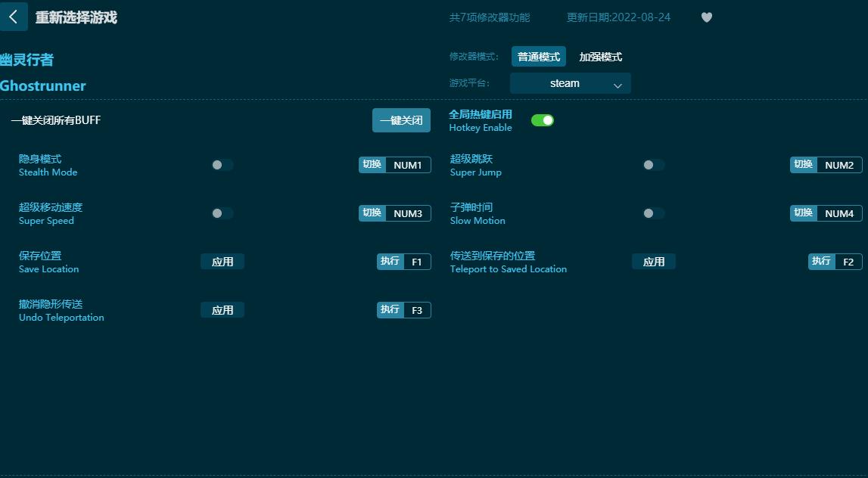This screenshot has width=868, height=478.
Task: Click the 更新日期:2022-08-24 text
Action: pyautogui.click(x=618, y=17)
